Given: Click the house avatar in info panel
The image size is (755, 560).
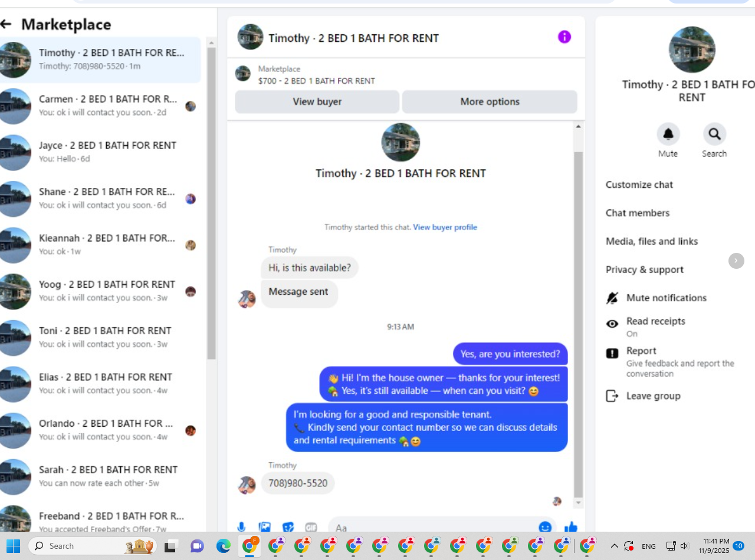Looking at the screenshot, I should click(x=692, y=50).
